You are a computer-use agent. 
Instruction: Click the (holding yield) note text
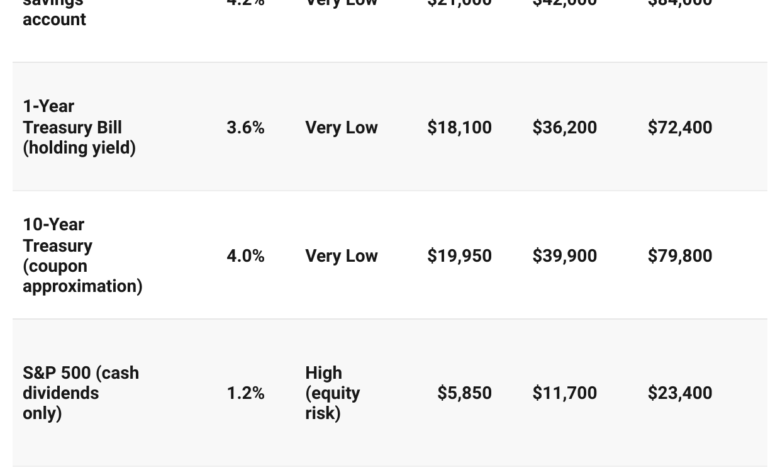point(79,148)
